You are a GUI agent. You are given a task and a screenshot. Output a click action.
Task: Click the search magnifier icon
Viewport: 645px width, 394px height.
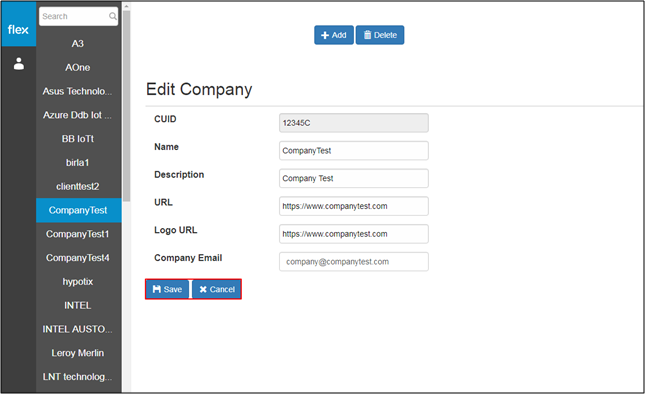(x=112, y=16)
